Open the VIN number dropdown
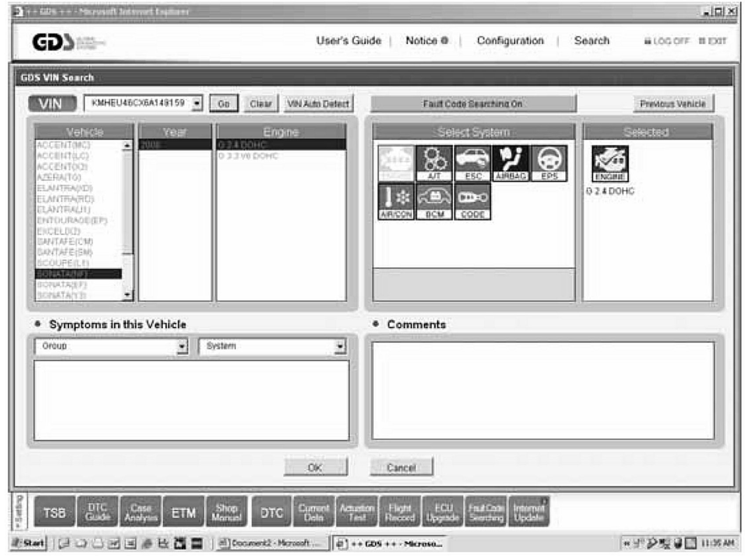Screen dimensions: 745x560 197,103
